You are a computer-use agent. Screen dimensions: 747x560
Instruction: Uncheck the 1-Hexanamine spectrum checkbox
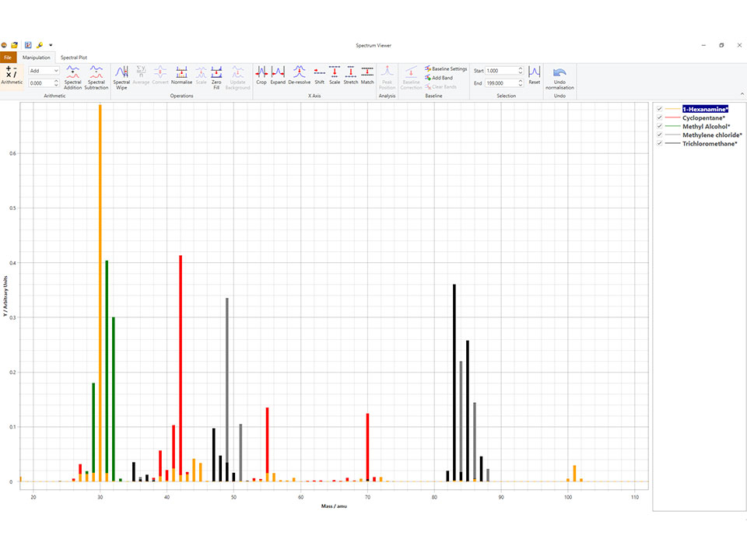click(x=659, y=109)
